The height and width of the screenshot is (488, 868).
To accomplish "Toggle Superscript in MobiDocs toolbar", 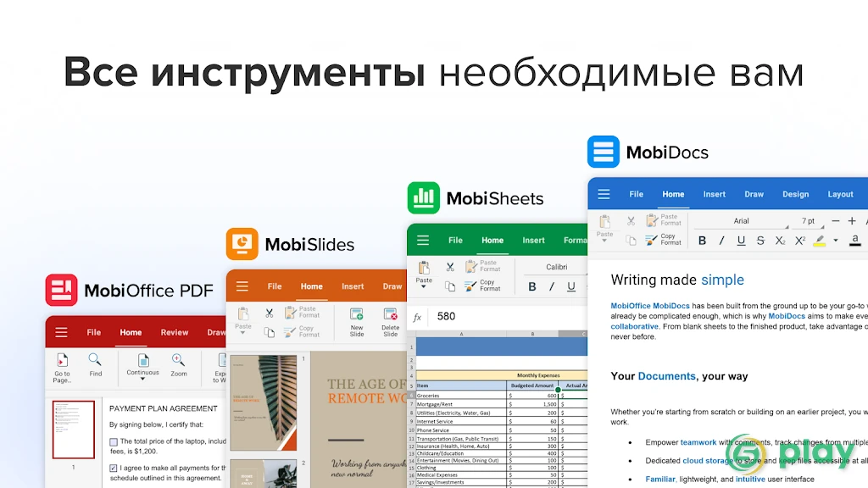I will coord(800,241).
